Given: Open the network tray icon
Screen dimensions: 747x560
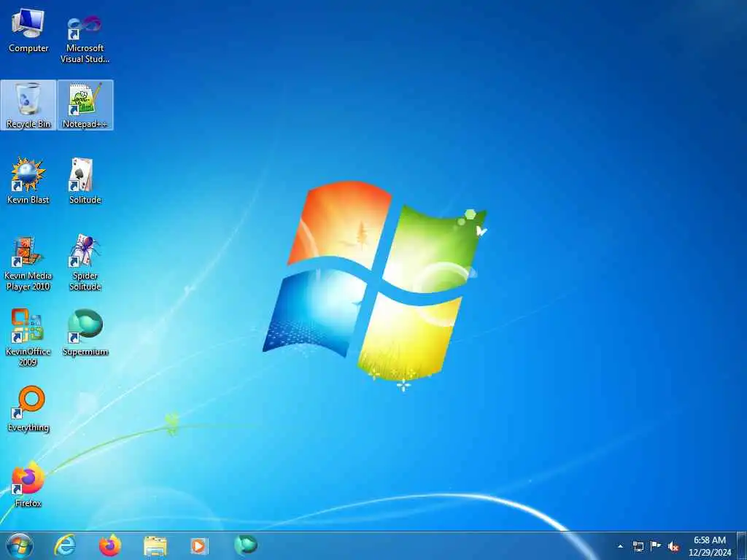Looking at the screenshot, I should [x=638, y=546].
